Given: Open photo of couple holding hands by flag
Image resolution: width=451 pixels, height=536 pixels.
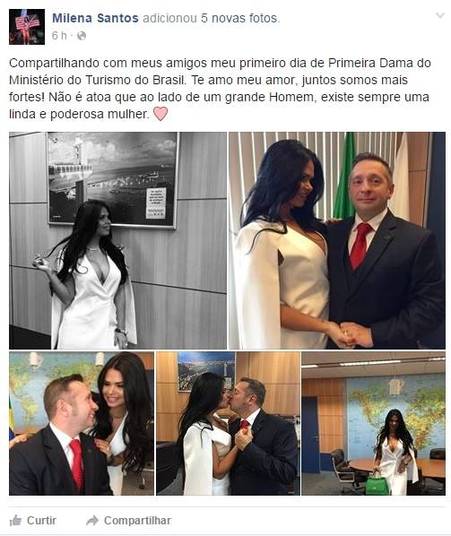Looking at the screenshot, I should 337,240.
